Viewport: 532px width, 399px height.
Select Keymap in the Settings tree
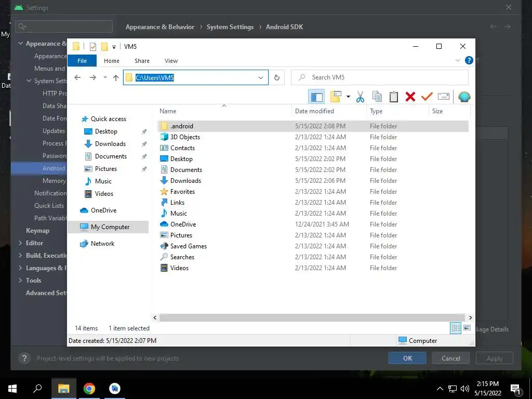[x=37, y=231]
